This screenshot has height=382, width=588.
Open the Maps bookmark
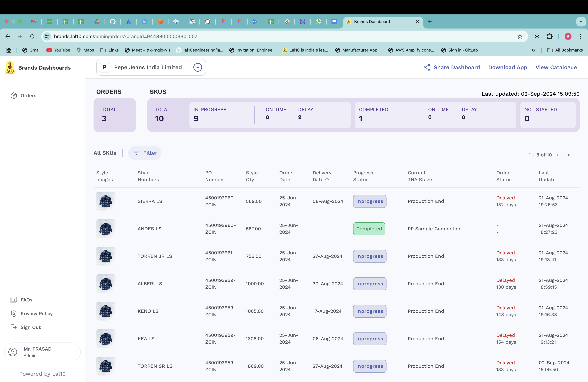click(85, 50)
